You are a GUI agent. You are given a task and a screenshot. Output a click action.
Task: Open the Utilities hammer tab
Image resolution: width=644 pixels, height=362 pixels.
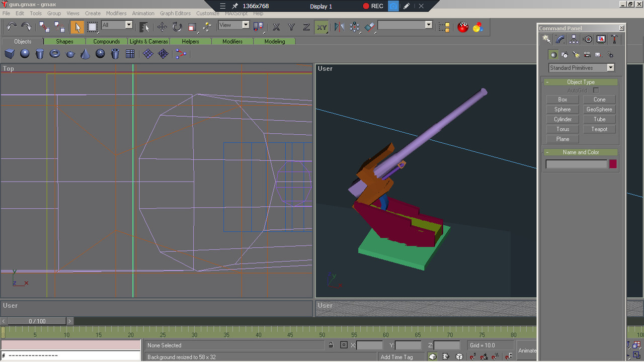[x=614, y=39]
